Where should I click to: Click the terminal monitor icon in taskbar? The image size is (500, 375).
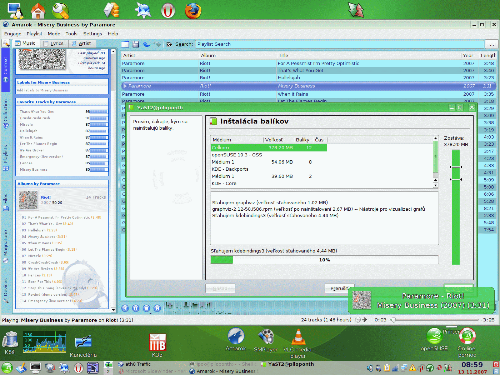pyautogui.click(x=35, y=368)
